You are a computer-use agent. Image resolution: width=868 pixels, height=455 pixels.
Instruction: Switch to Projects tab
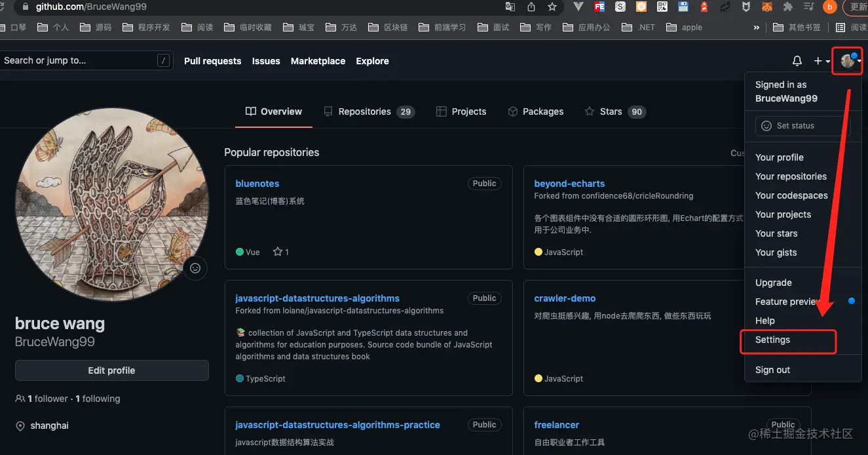coord(461,111)
